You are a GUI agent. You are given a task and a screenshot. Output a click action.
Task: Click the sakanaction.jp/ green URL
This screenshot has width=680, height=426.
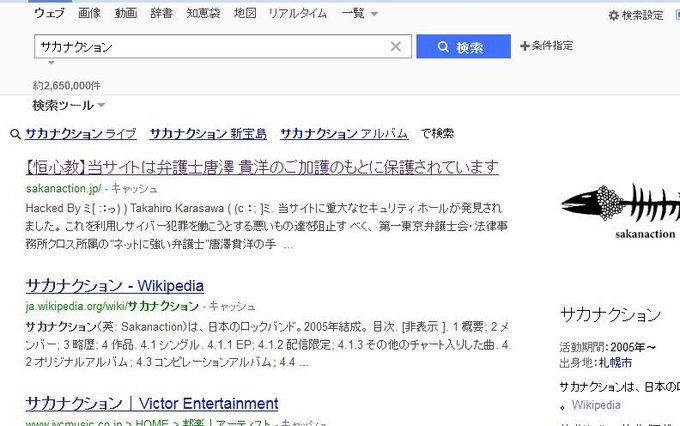click(x=63, y=189)
